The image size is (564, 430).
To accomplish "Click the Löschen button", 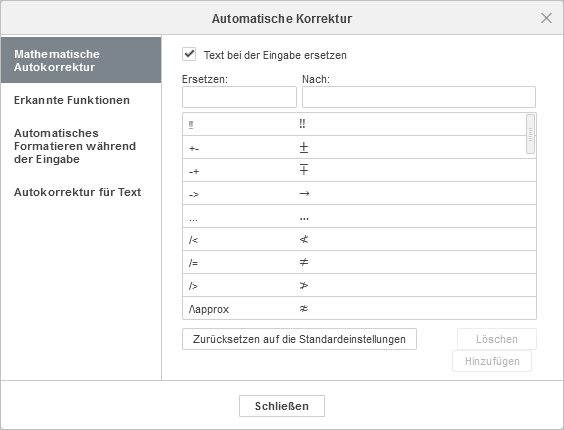I will (497, 339).
